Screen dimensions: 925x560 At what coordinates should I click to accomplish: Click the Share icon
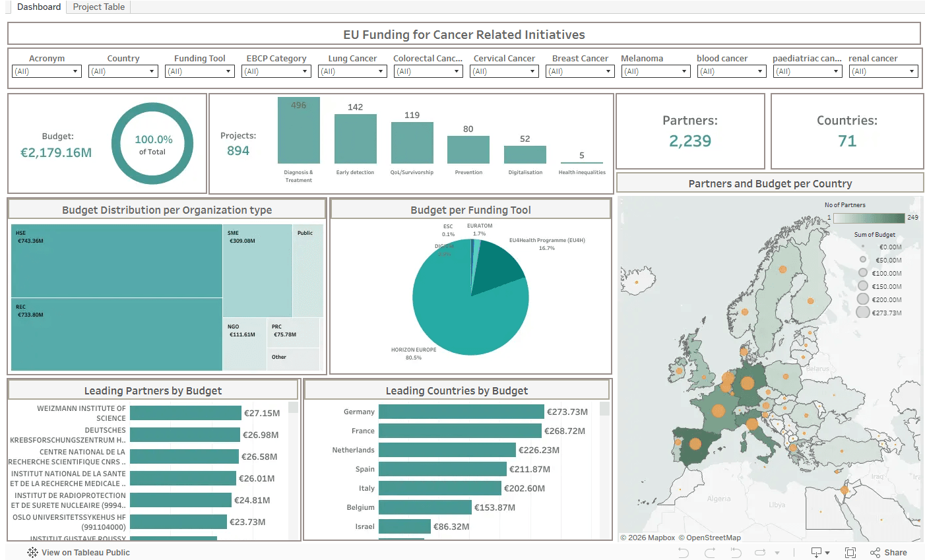click(x=888, y=553)
